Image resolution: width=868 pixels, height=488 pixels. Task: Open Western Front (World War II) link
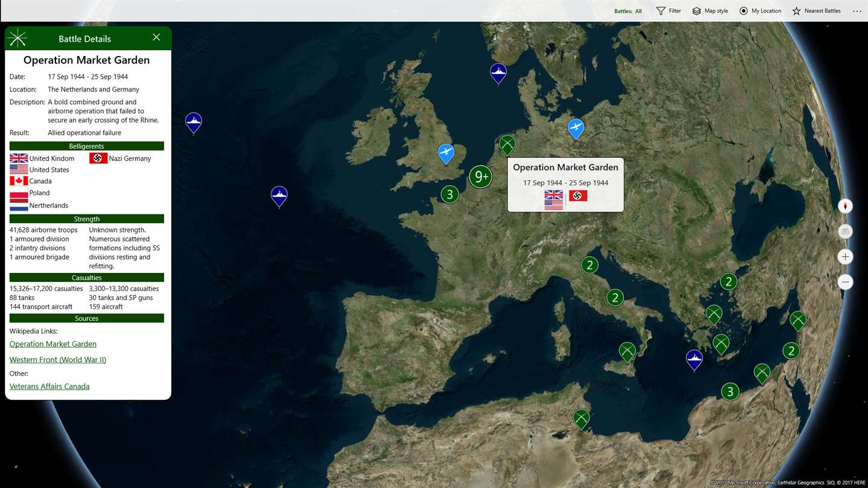[x=58, y=360]
